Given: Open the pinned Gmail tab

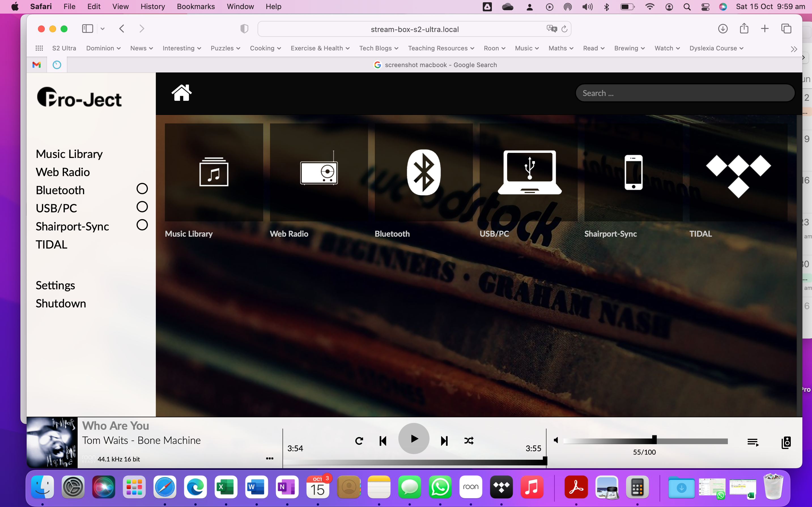Looking at the screenshot, I should pos(37,65).
